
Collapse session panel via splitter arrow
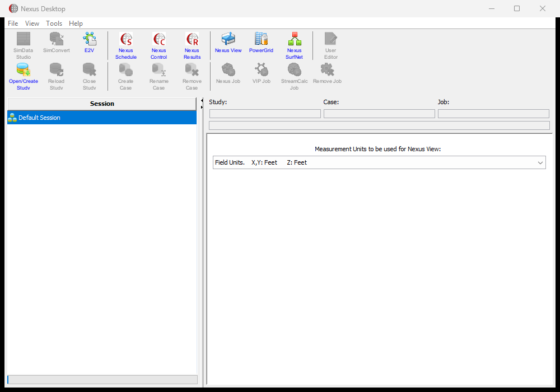202,101
